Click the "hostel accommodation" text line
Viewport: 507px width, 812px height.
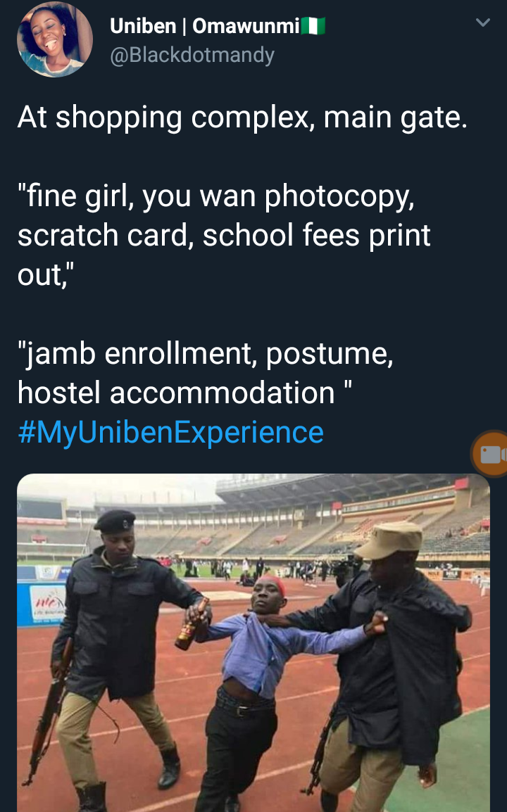184,393
